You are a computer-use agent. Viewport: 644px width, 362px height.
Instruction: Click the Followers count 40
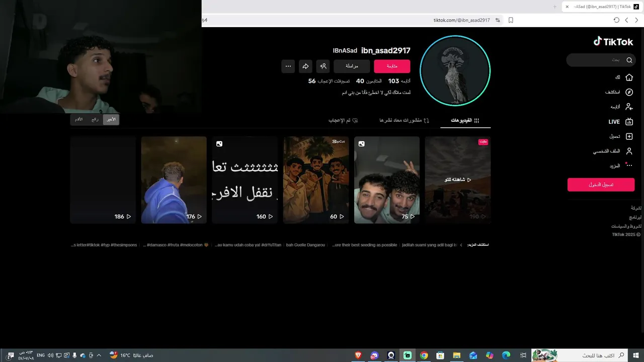point(369,81)
